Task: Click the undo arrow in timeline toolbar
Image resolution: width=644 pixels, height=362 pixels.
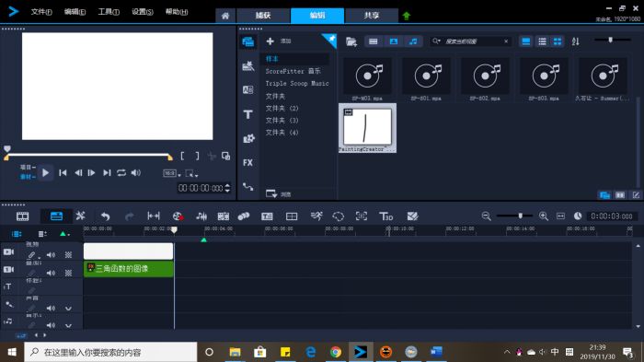Action: point(106,216)
